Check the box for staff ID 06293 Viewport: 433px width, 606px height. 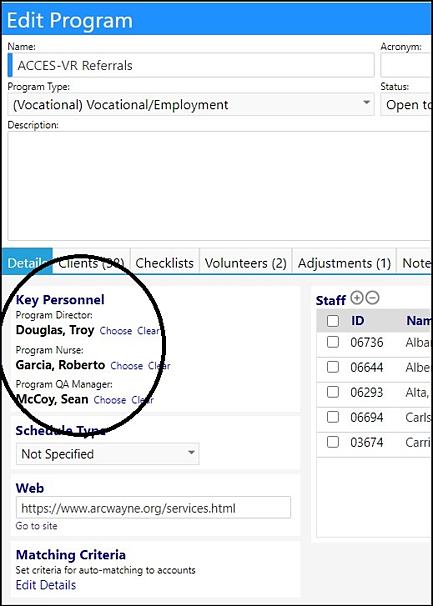click(x=333, y=392)
